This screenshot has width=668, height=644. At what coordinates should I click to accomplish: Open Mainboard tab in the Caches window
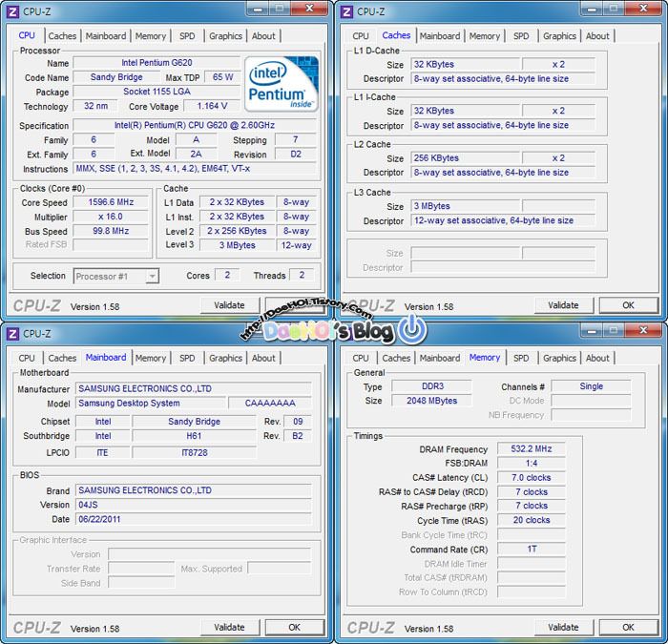click(440, 36)
